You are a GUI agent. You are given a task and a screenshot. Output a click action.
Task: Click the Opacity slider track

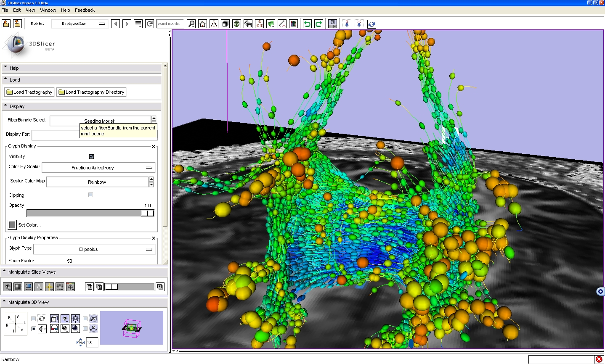coord(84,214)
